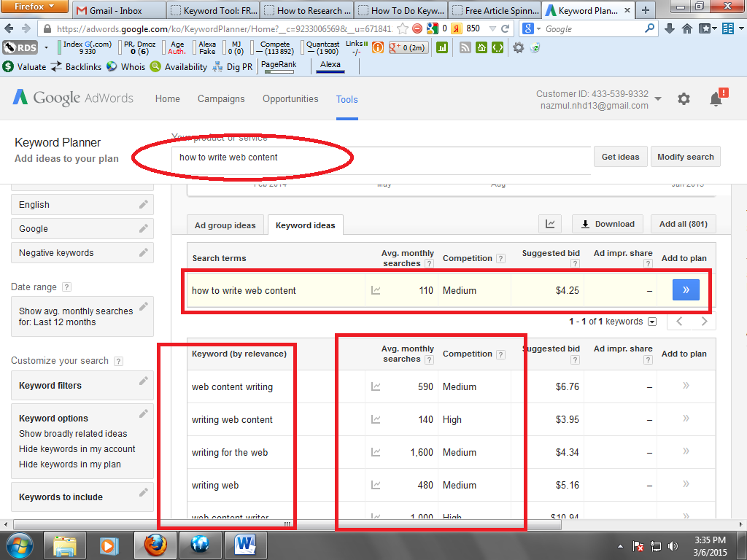This screenshot has height=560, width=747.
Task: Show trend chart for web content writing
Action: [376, 386]
